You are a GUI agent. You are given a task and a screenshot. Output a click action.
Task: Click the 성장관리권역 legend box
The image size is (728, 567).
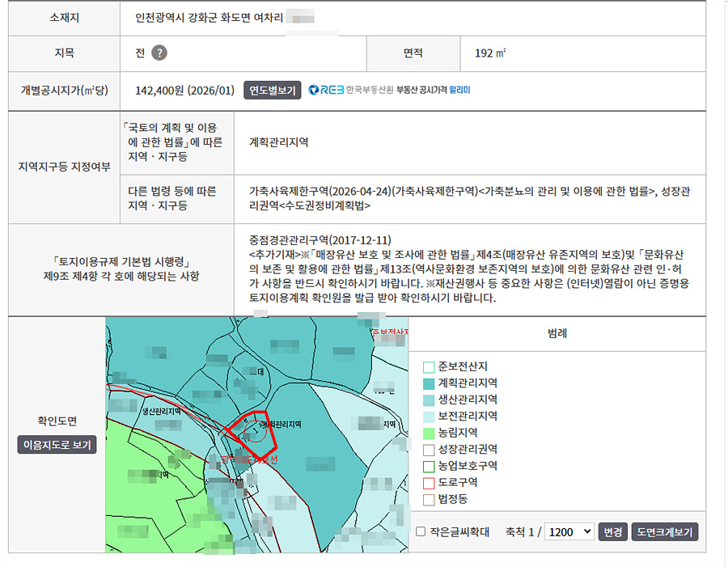429,450
